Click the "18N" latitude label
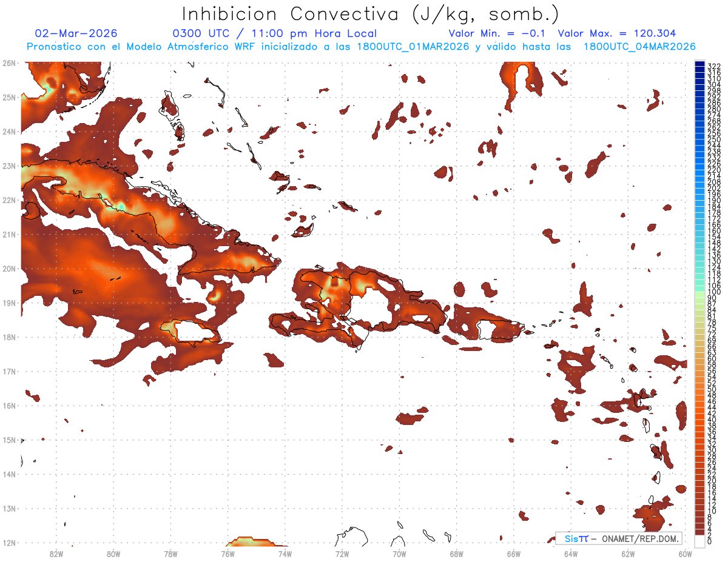Image resolution: width=728 pixels, height=562 pixels. 8,337
